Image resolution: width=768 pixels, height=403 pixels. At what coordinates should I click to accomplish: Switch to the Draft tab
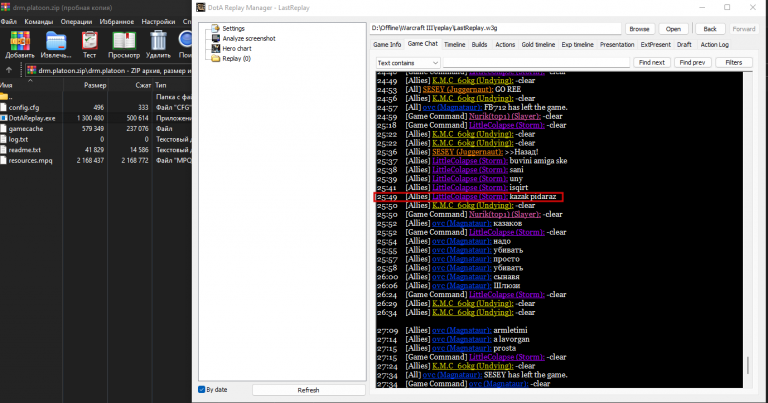coord(684,45)
